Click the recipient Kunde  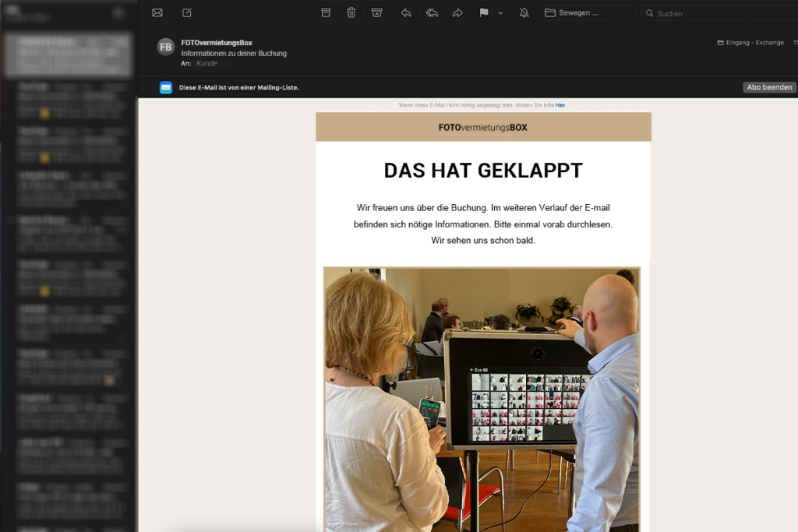(x=207, y=64)
